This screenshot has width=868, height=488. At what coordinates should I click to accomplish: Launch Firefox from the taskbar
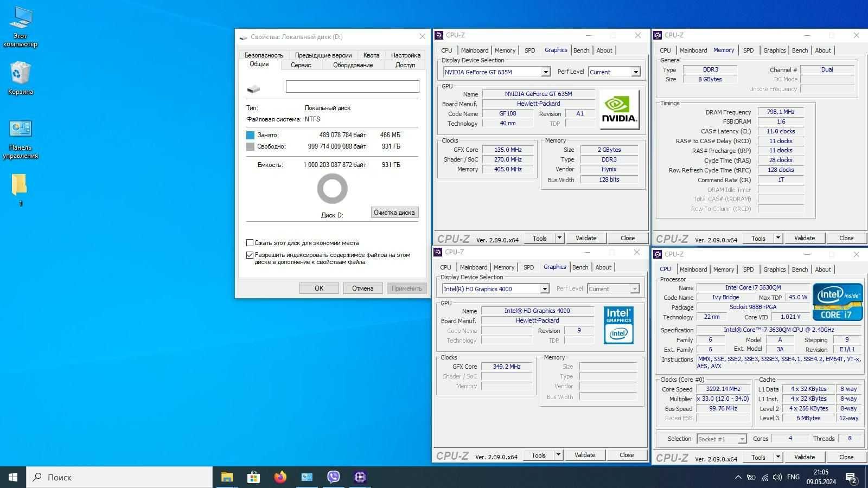coord(280,477)
